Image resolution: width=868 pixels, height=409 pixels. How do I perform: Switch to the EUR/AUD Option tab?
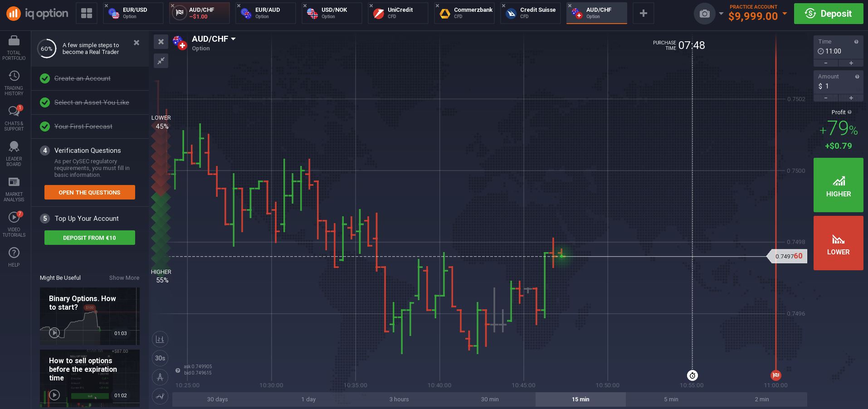click(x=266, y=13)
